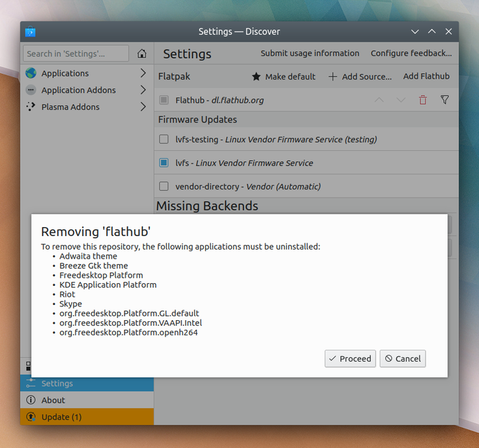479x448 pixels.
Task: Click 'Breeze Gtk theme' list entry
Action: coord(94,265)
